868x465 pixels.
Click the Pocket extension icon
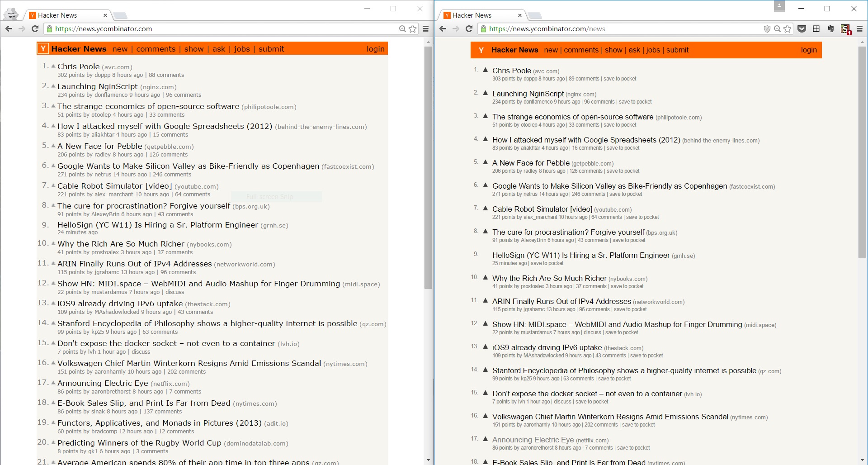click(802, 28)
